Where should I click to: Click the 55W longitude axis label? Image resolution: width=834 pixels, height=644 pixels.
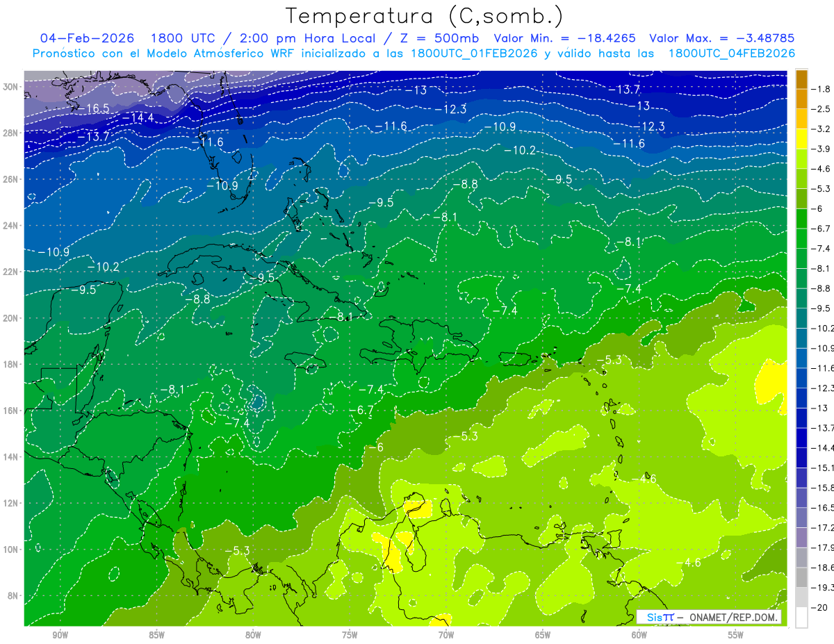(x=736, y=635)
